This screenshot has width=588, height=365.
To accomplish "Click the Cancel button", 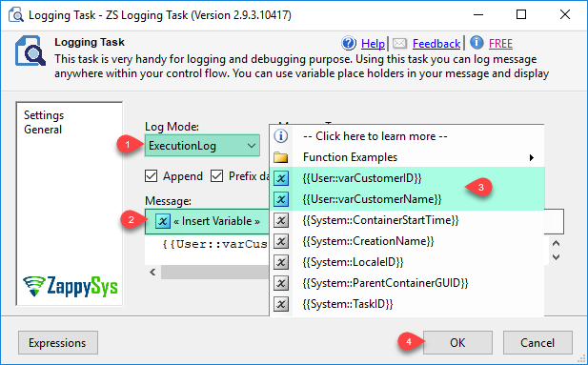I will click(537, 342).
